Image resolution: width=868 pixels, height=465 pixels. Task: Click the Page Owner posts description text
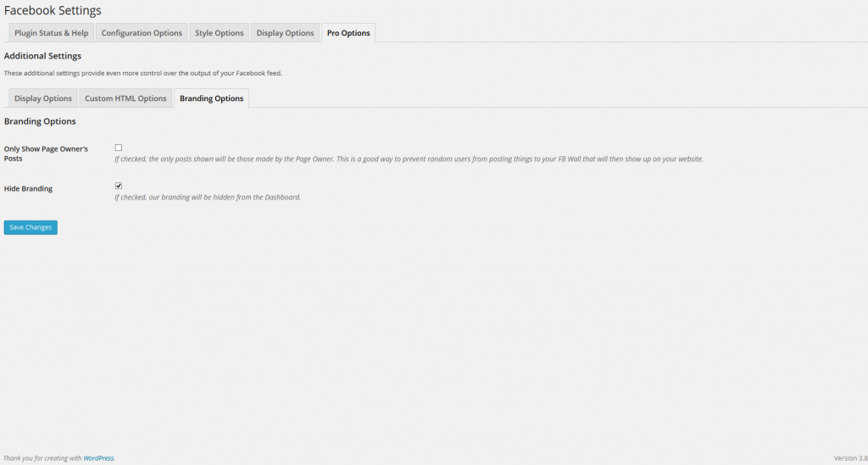409,160
